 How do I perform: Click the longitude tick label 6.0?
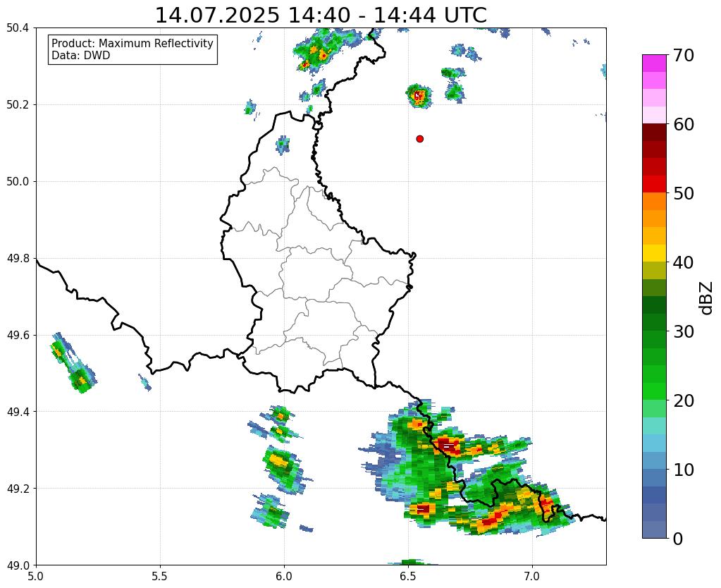click(284, 576)
